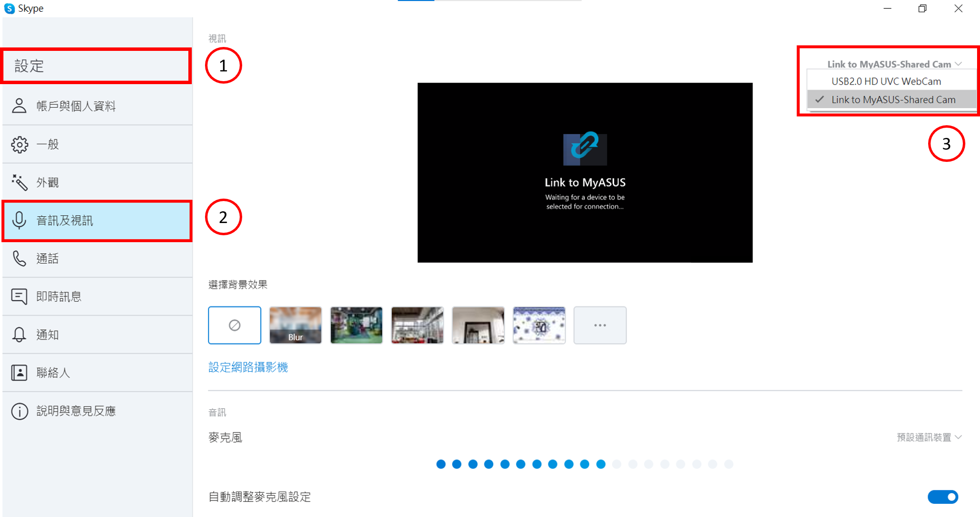980x517 pixels.
Task: Open the 一般 settings page
Action: coord(97,144)
